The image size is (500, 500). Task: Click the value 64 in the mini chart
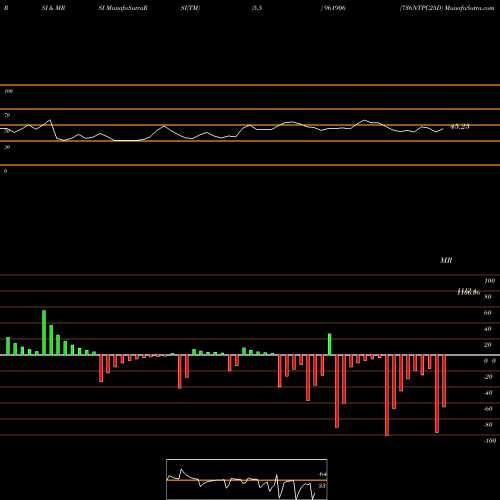pyautogui.click(x=322, y=474)
